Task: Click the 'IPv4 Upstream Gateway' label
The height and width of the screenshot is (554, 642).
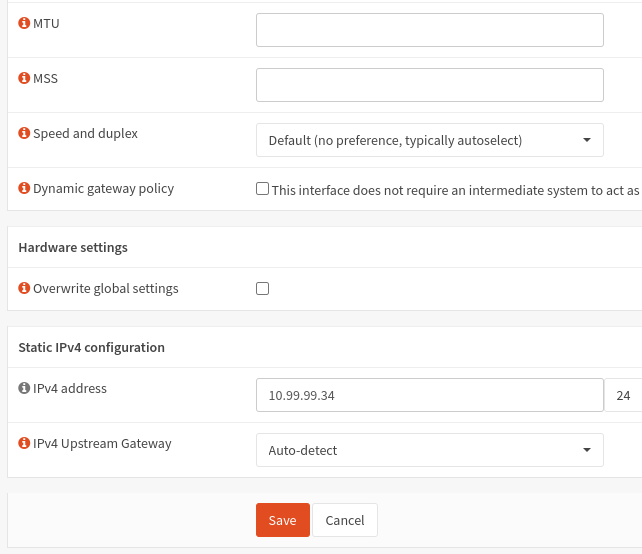Action: pos(102,443)
